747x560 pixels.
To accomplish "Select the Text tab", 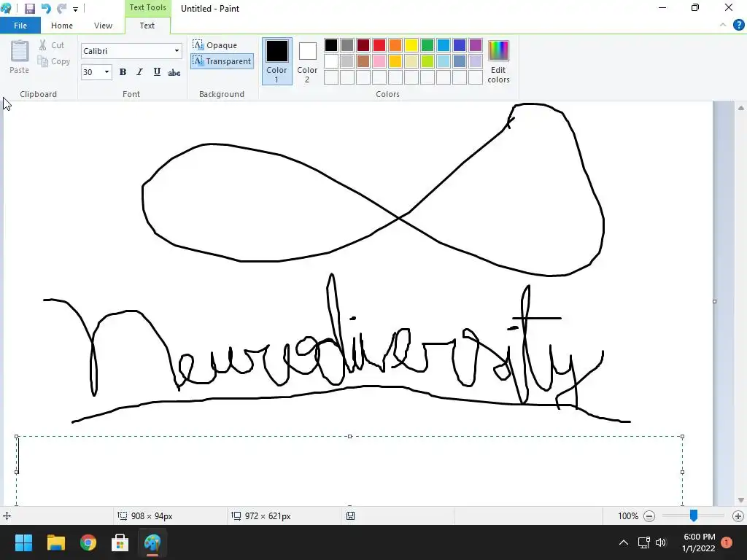I will coord(147,26).
